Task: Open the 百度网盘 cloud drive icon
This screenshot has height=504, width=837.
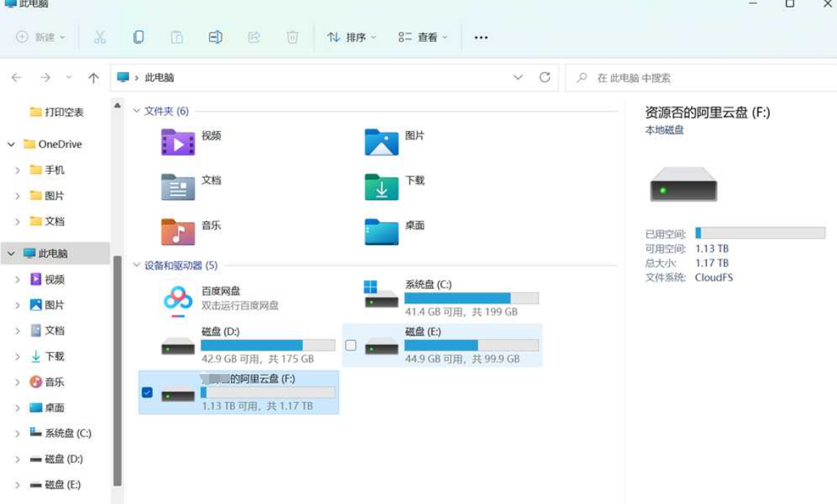Action: point(178,301)
